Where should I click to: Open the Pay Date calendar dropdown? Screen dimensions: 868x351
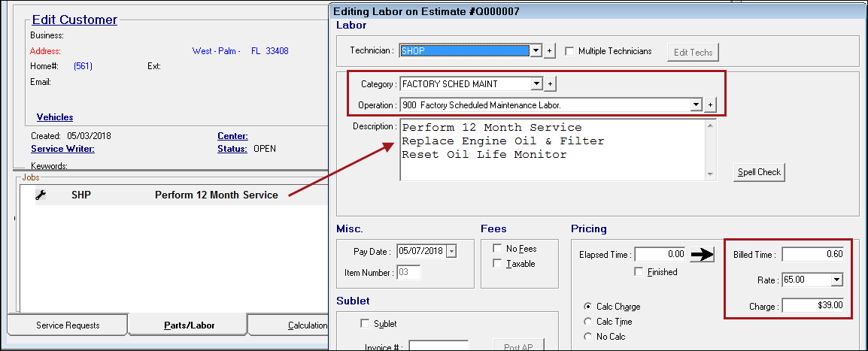[451, 251]
